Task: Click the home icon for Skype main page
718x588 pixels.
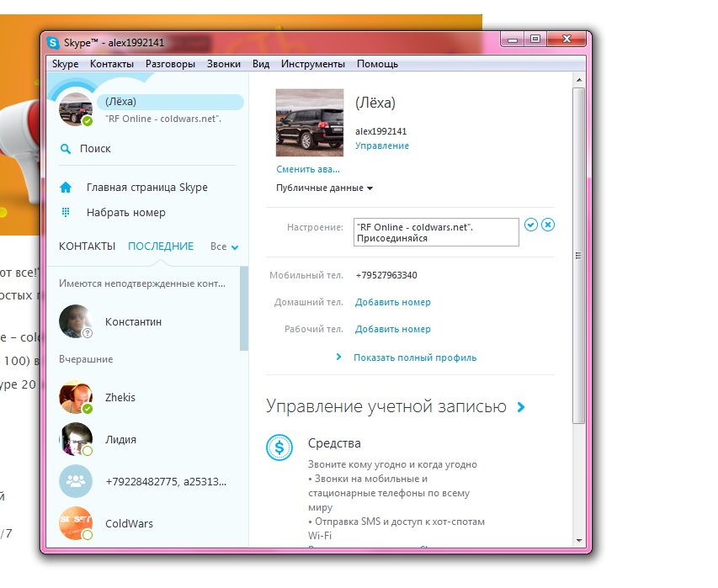Action: (x=66, y=187)
